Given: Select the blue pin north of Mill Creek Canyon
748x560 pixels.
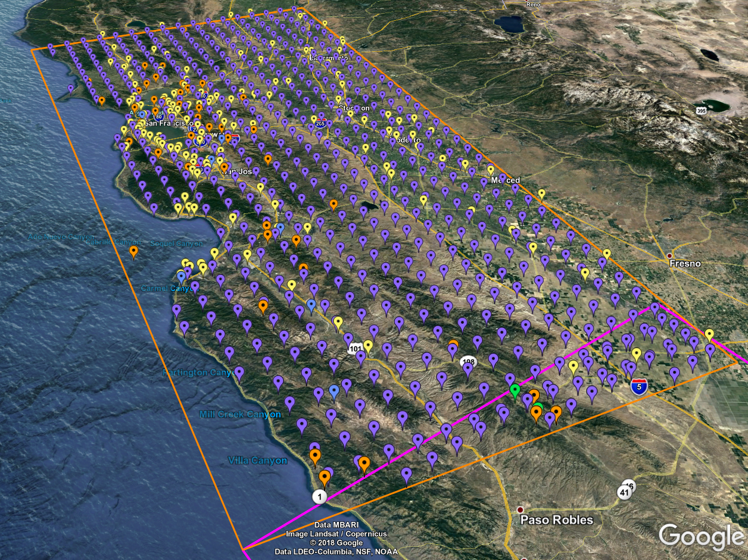Looking at the screenshot, I should 334,390.
